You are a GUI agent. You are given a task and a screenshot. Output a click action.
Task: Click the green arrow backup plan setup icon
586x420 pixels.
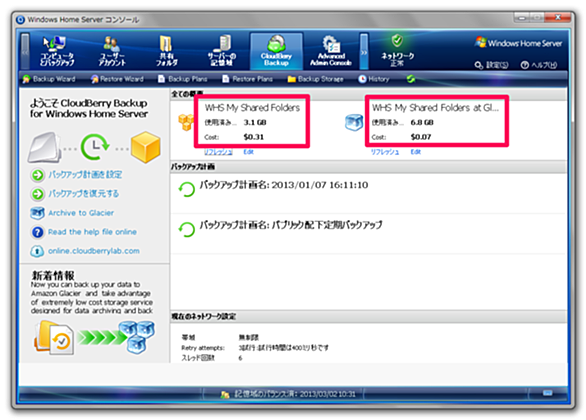[x=37, y=175]
